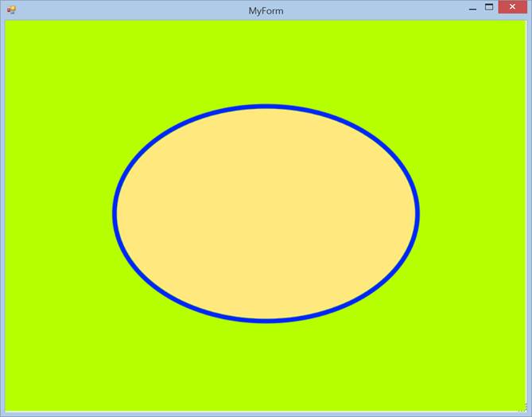The image size is (532, 417).
Task: Minimize the MyForm window
Action: point(472,9)
